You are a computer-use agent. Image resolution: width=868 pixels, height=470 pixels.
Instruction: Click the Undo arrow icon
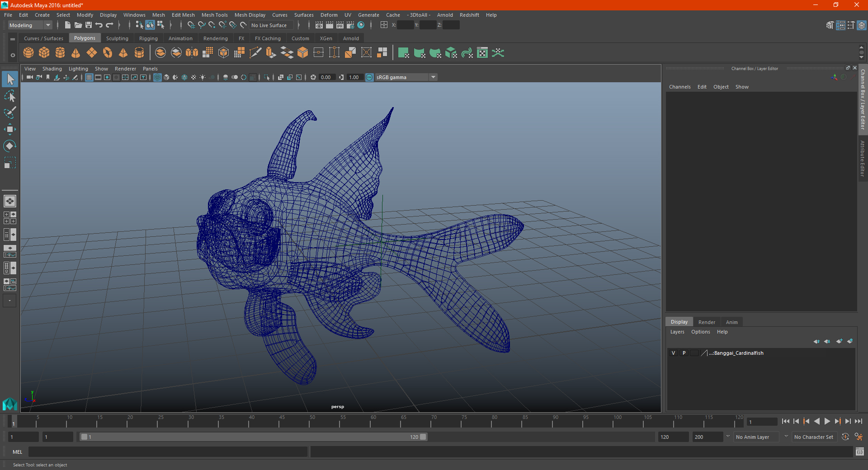click(x=99, y=25)
